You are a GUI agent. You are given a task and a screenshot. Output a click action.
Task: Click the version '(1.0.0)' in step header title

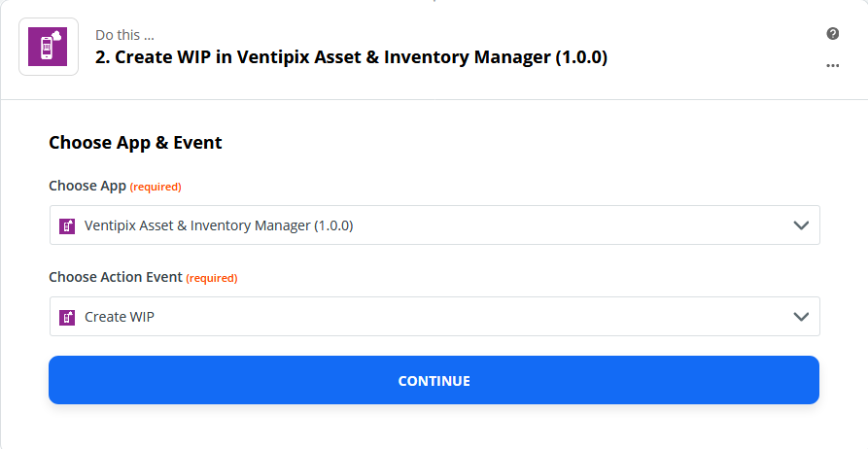[581, 57]
